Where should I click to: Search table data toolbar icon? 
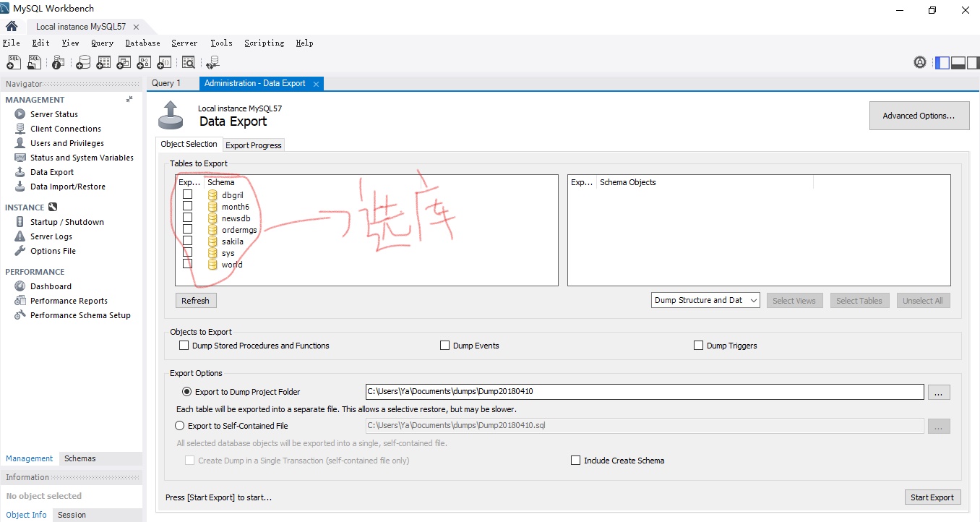coord(189,62)
